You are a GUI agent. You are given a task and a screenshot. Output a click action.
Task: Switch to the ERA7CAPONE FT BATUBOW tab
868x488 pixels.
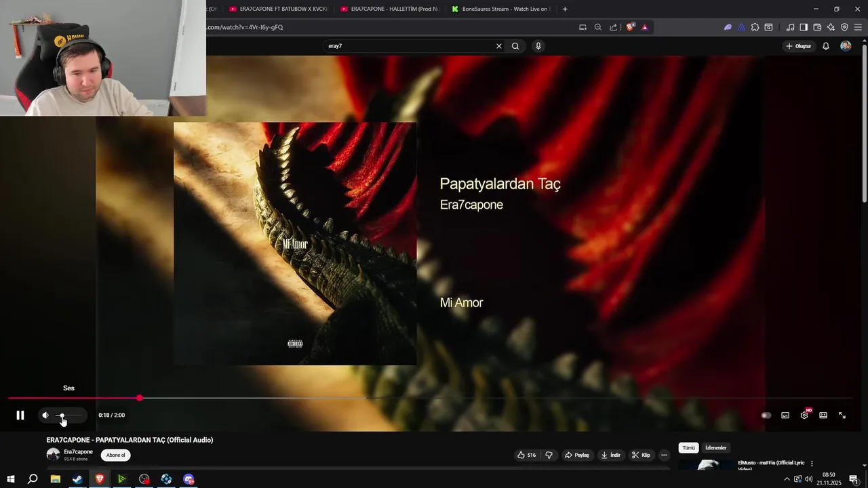278,9
